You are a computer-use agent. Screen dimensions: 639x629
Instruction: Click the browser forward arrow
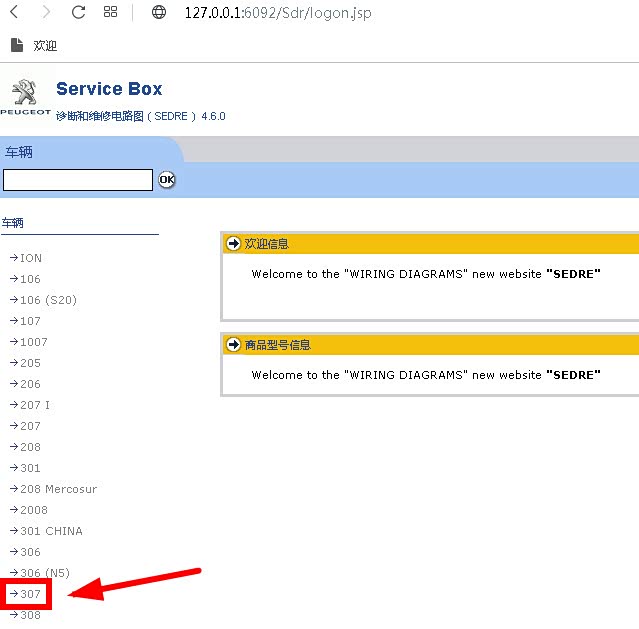tap(46, 12)
